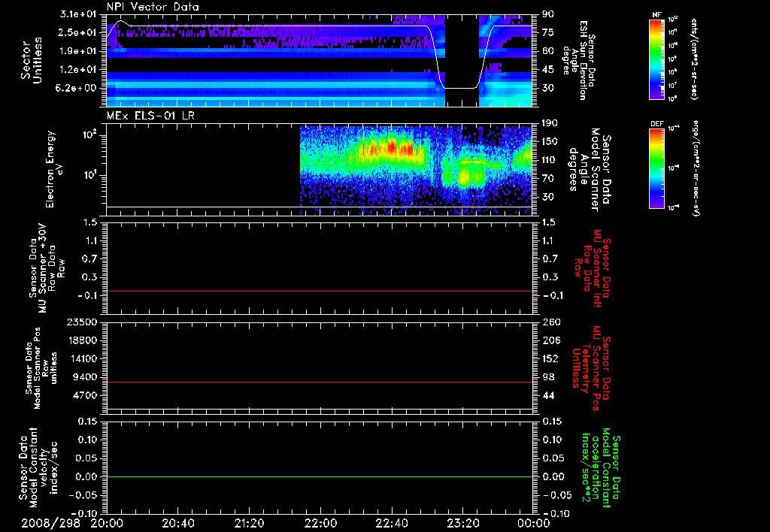Click the black data gap in NPI panel
Viewport: 770px width, 532px height.
tap(462, 53)
